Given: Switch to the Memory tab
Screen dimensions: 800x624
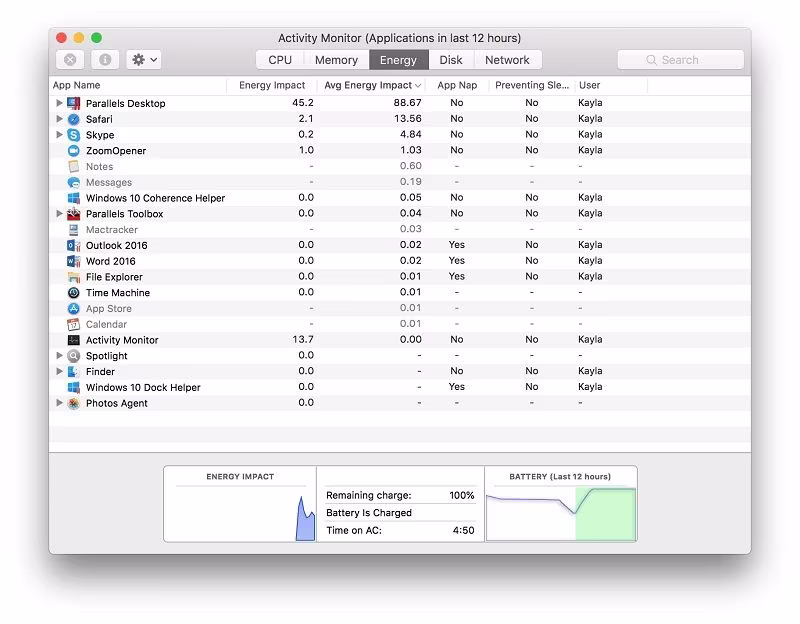Looking at the screenshot, I should pos(336,60).
